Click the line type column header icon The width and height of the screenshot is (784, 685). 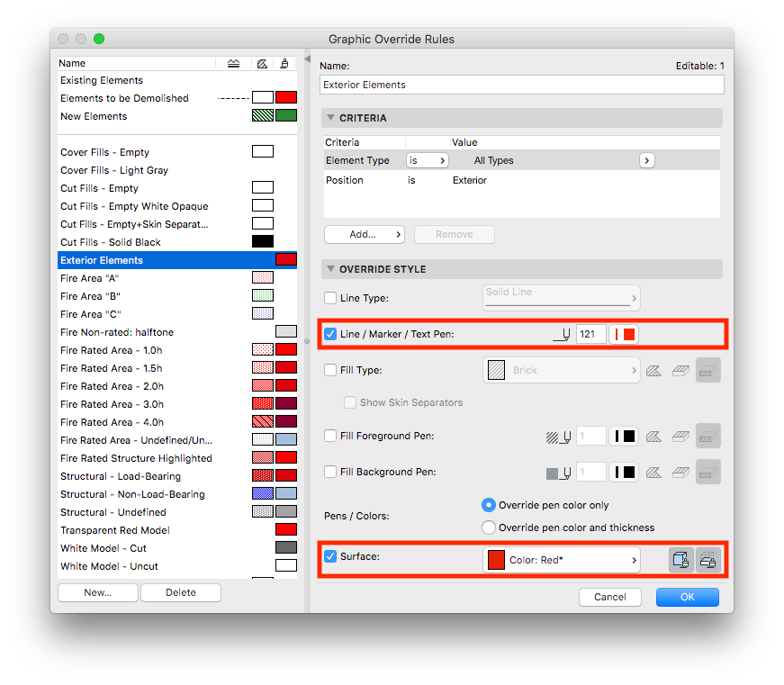pyautogui.click(x=233, y=64)
